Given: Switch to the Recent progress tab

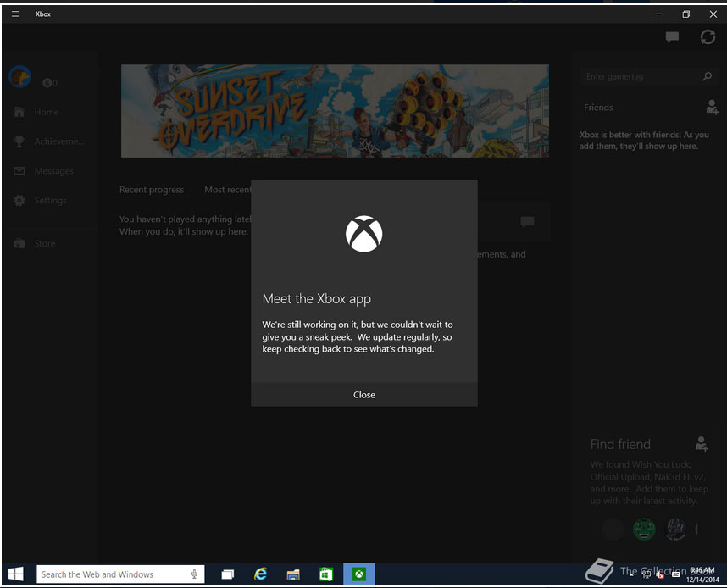Looking at the screenshot, I should point(152,190).
